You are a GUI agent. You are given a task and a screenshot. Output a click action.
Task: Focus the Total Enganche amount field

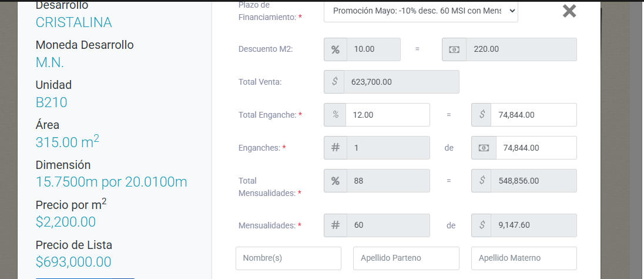(534, 115)
